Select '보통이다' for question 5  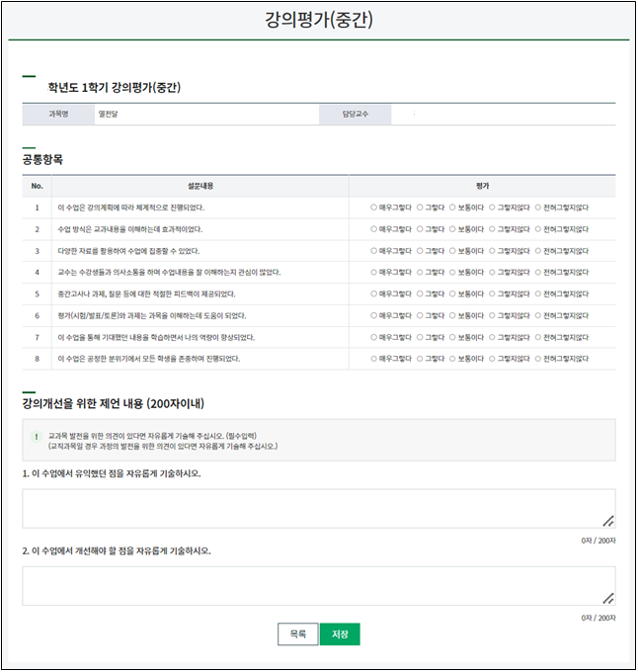point(452,294)
